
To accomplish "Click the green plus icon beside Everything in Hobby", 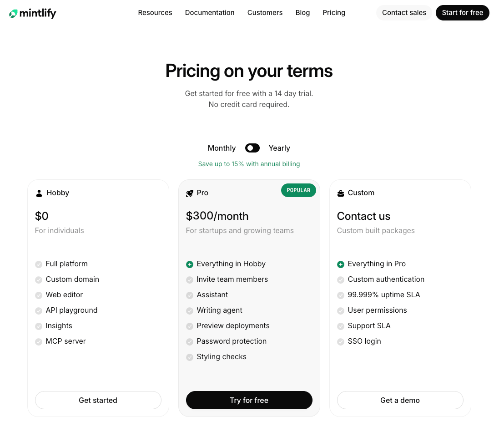I will (x=190, y=264).
